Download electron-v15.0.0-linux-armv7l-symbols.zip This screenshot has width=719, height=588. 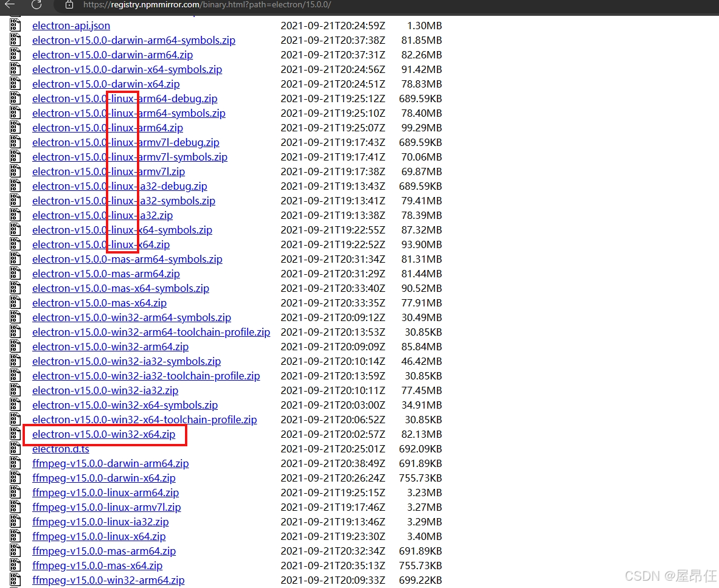click(130, 157)
